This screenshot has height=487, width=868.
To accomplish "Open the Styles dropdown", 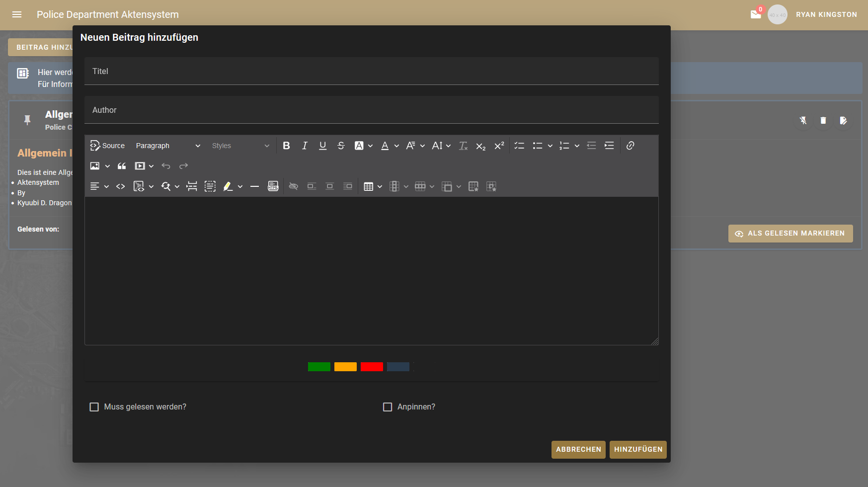I will tap(240, 146).
